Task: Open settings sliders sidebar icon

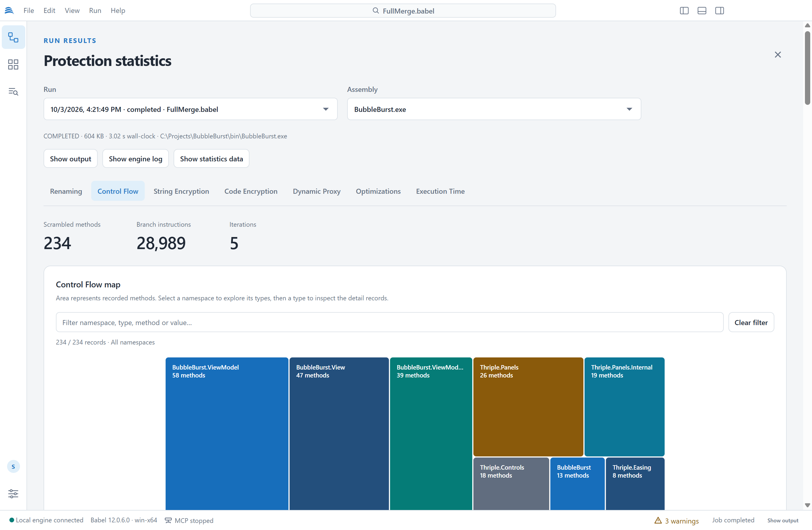Action: coord(13,493)
